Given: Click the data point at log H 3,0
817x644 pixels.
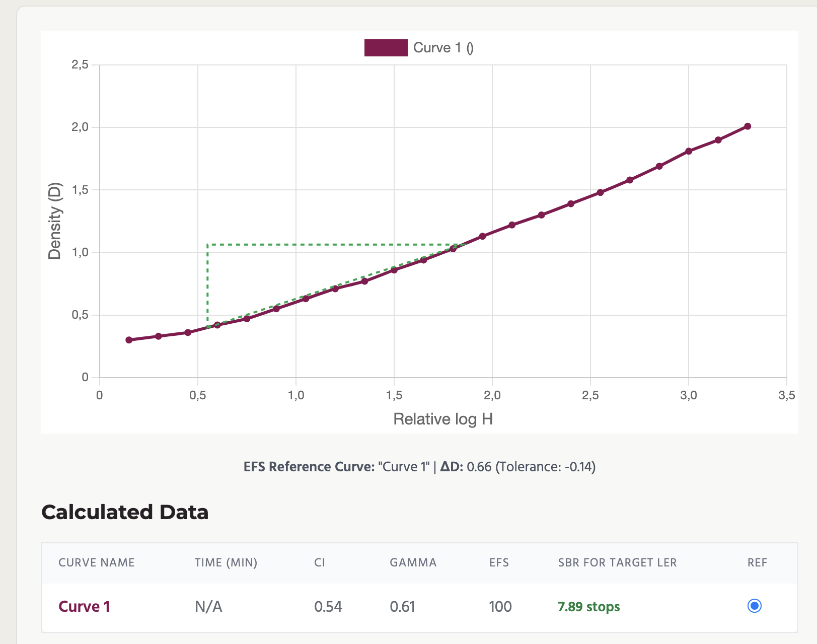Looking at the screenshot, I should [689, 151].
